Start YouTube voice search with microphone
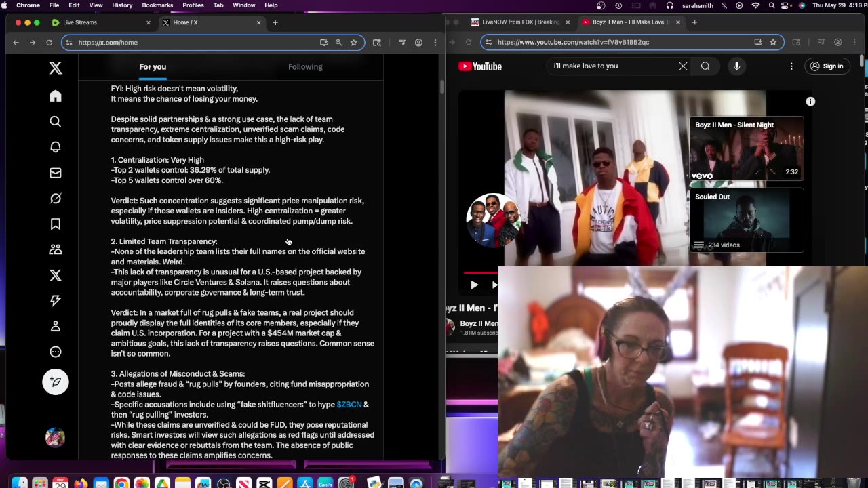868x488 pixels. [736, 66]
